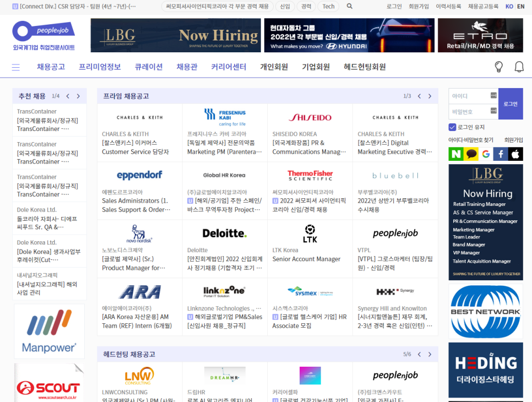
Task: Open the ETRO Retail/HR/MD banner
Action: [480, 35]
